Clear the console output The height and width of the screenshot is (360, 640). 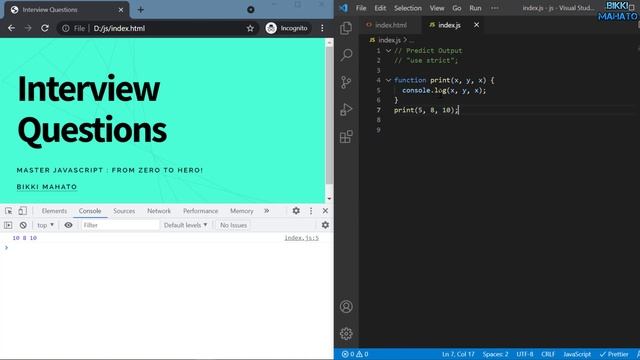coord(23,225)
